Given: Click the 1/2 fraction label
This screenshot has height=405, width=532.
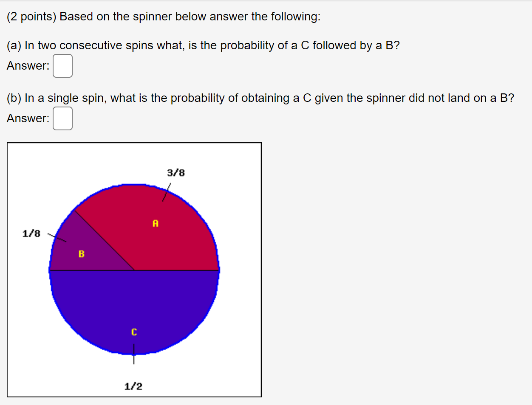Looking at the screenshot, I should pyautogui.click(x=133, y=386).
